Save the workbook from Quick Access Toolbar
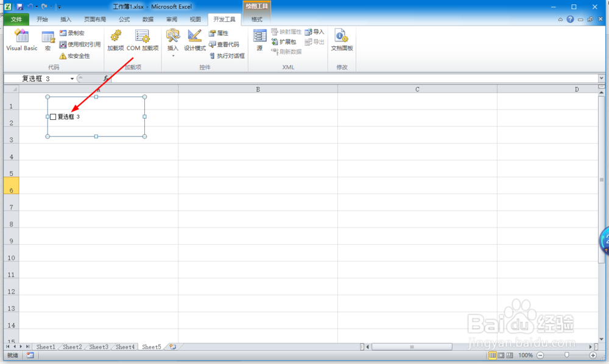This screenshot has width=609, height=364. [x=20, y=7]
